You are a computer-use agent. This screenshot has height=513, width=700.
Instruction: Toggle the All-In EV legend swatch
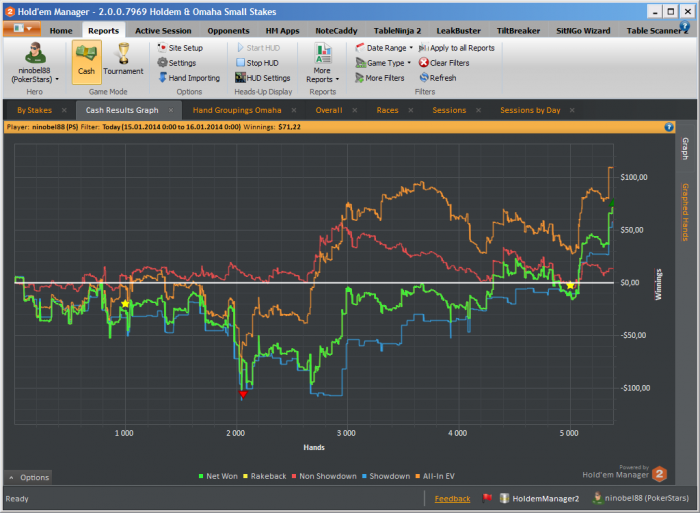click(x=418, y=476)
